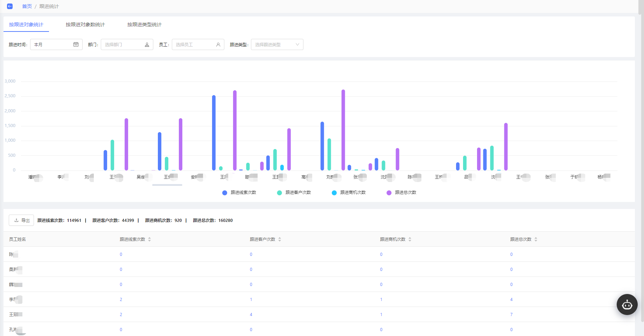Toggle 跟进客户次数 legend series
This screenshot has height=336, width=644.
294,192
